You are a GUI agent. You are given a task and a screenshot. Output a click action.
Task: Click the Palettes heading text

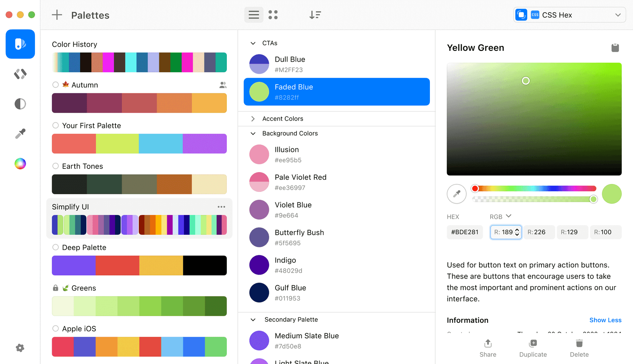pos(90,15)
